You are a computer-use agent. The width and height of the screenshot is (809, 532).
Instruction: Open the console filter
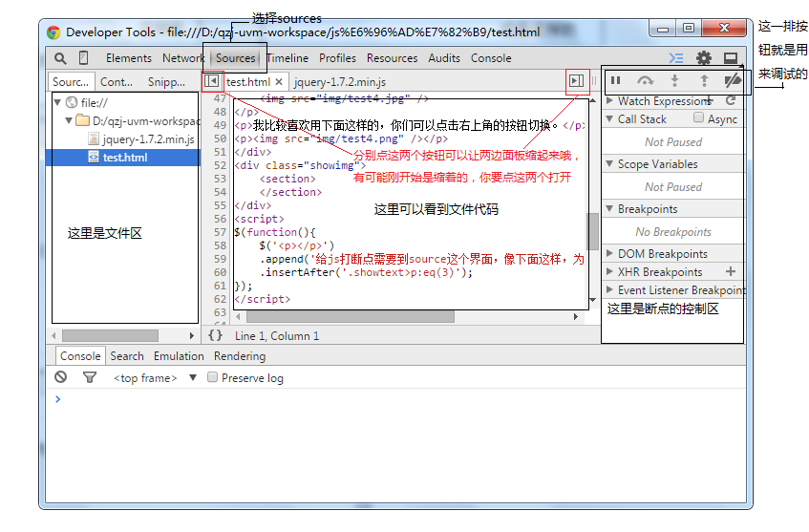pyautogui.click(x=89, y=377)
